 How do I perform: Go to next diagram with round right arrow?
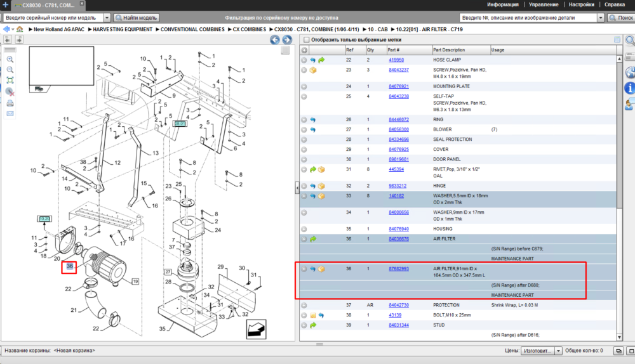(x=287, y=40)
